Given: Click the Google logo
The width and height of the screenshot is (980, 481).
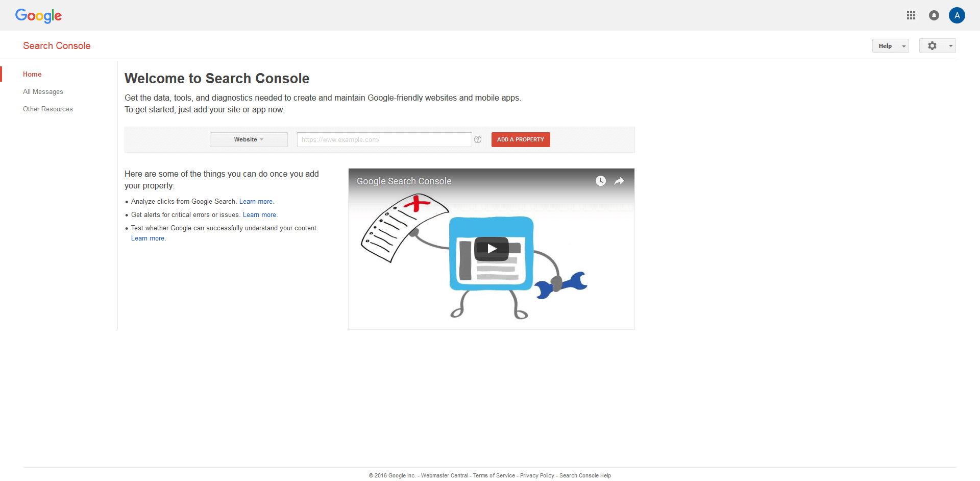Looking at the screenshot, I should click(x=38, y=16).
